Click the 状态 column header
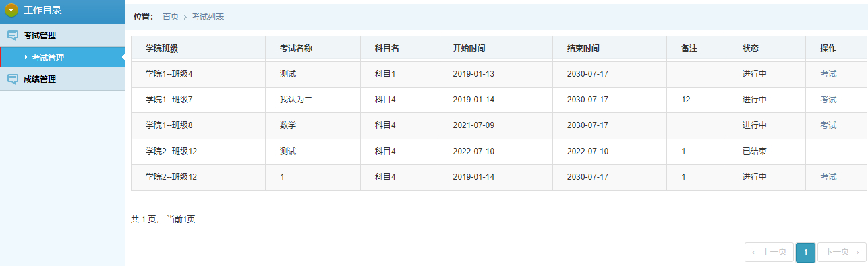 click(x=751, y=48)
